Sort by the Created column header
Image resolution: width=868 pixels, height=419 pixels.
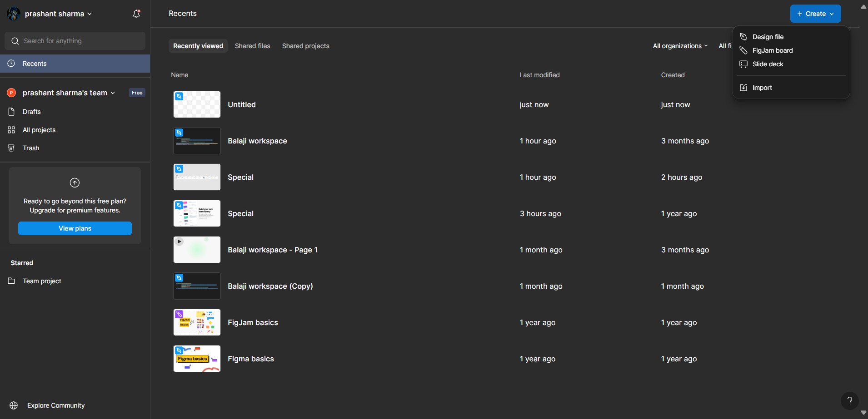pos(673,75)
